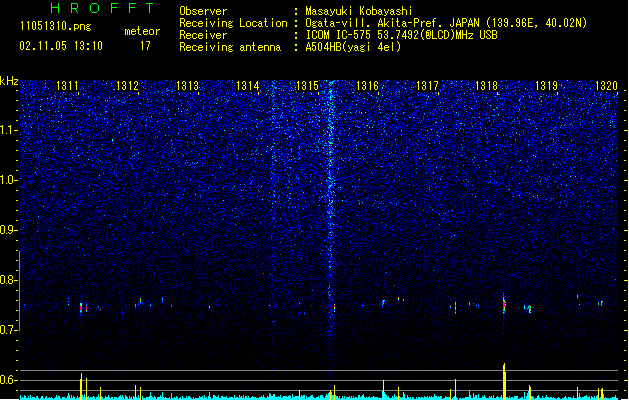Click the 1.0 kHz axis label

[9, 180]
